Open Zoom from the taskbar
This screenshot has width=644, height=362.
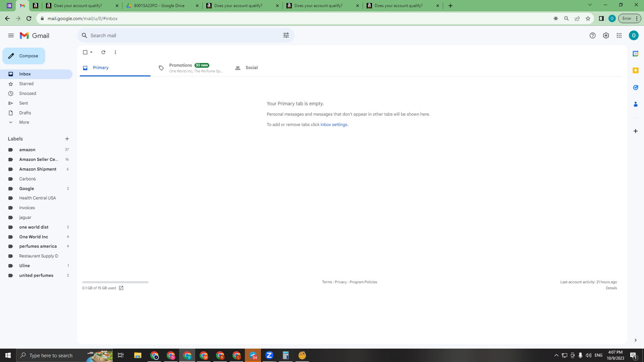[x=269, y=355]
